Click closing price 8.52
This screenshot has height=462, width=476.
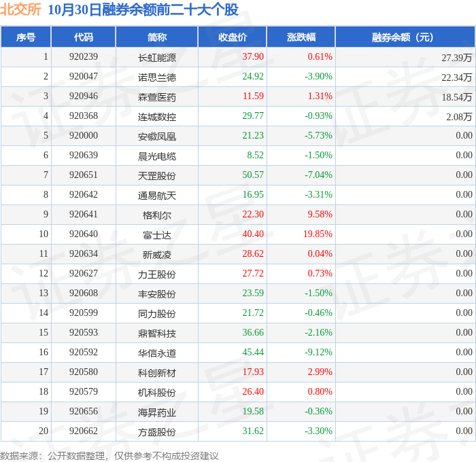pyautogui.click(x=255, y=156)
